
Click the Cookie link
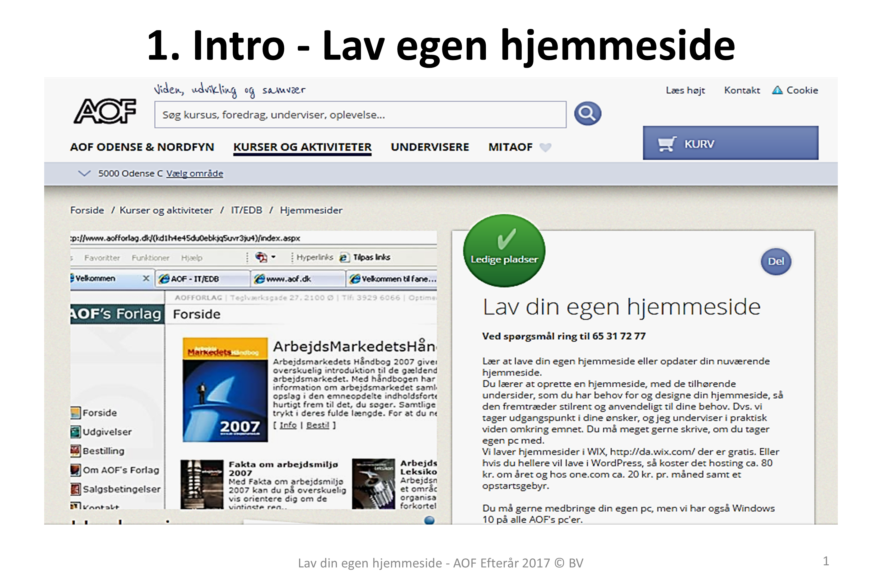[802, 90]
